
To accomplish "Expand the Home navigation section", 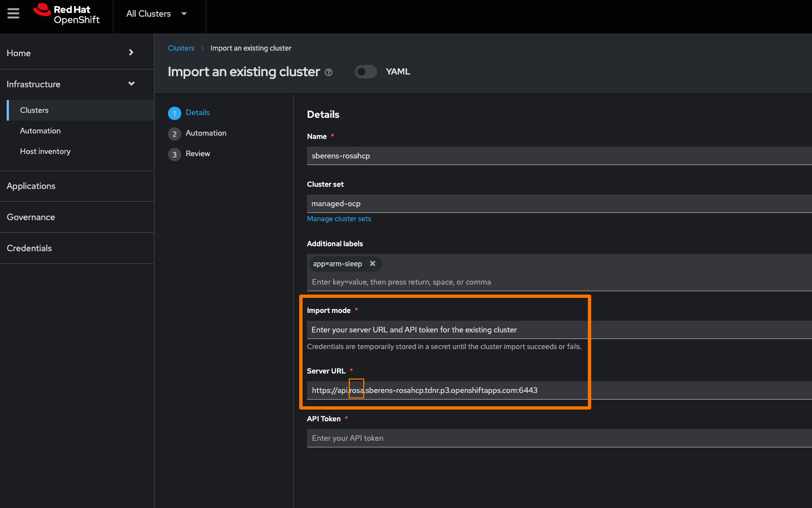I will tap(131, 53).
